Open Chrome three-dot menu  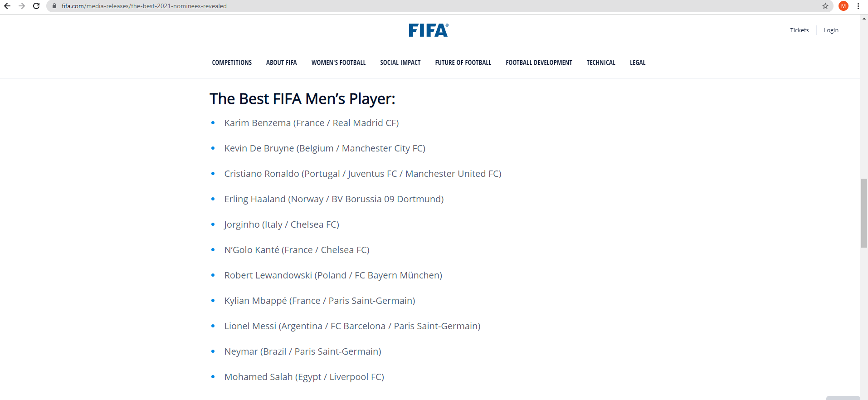(x=858, y=6)
